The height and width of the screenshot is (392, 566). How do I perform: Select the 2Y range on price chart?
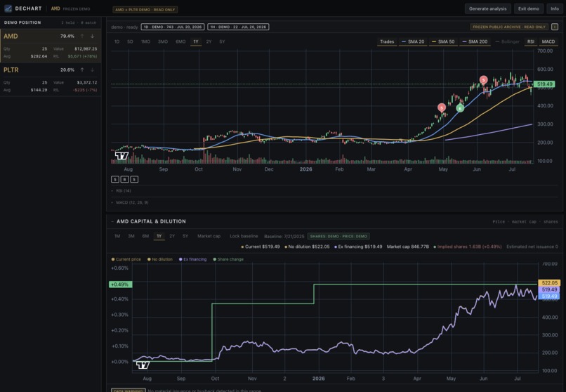(x=209, y=42)
